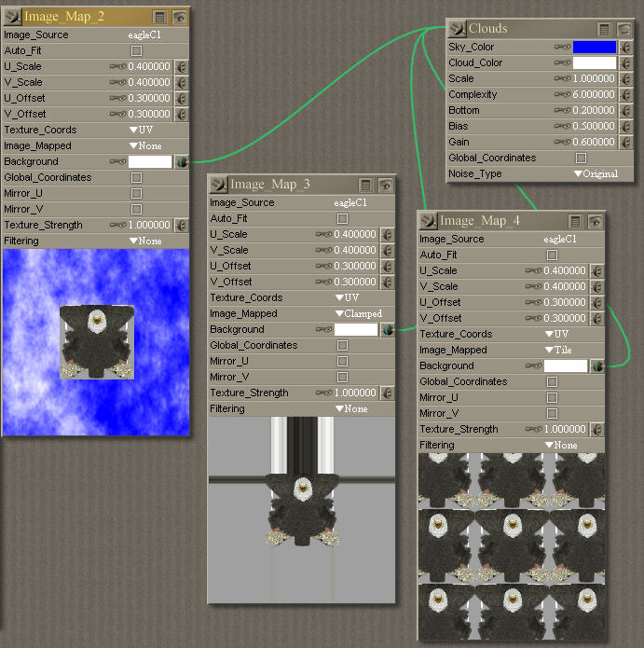Enable Auto_Fit checkbox in Image_Map_4
Image resolution: width=644 pixels, height=648 pixels.
pyautogui.click(x=552, y=255)
